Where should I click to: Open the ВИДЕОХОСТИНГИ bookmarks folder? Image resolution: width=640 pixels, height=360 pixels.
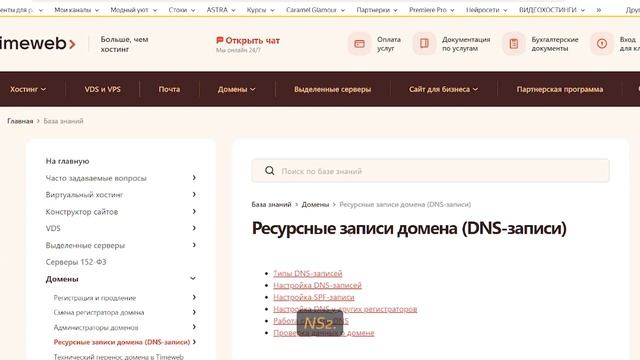point(552,10)
